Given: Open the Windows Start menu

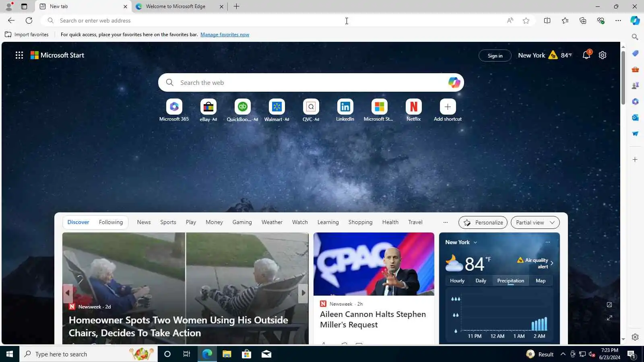Looking at the screenshot, I should coord(10,354).
